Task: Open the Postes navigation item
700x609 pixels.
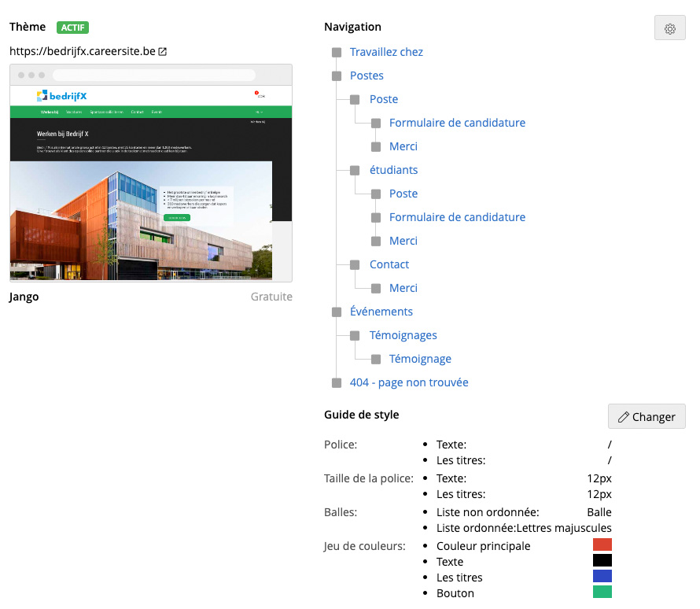Action: 367,76
